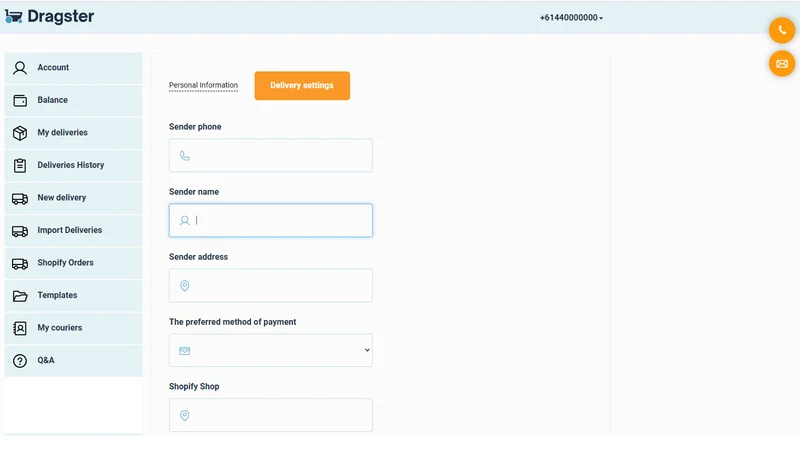Go to My deliveries

click(73, 133)
